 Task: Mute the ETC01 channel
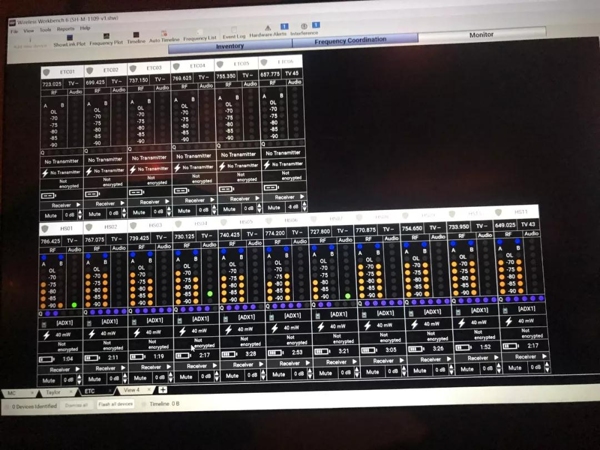[x=51, y=215]
